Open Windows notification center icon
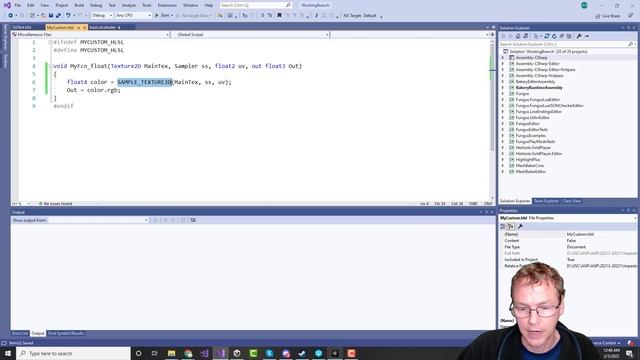The image size is (640, 360). click(629, 353)
